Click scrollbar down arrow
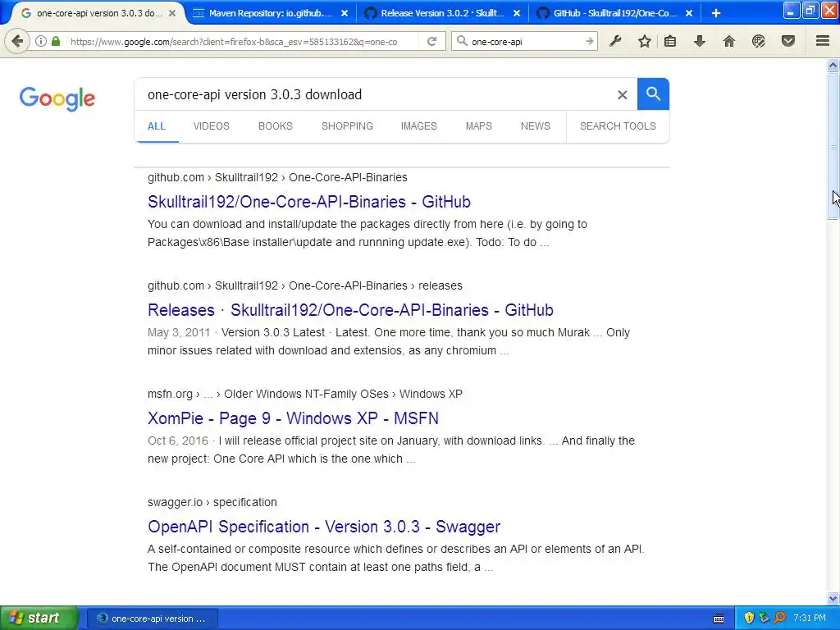Image resolution: width=840 pixels, height=630 pixels. (833, 598)
